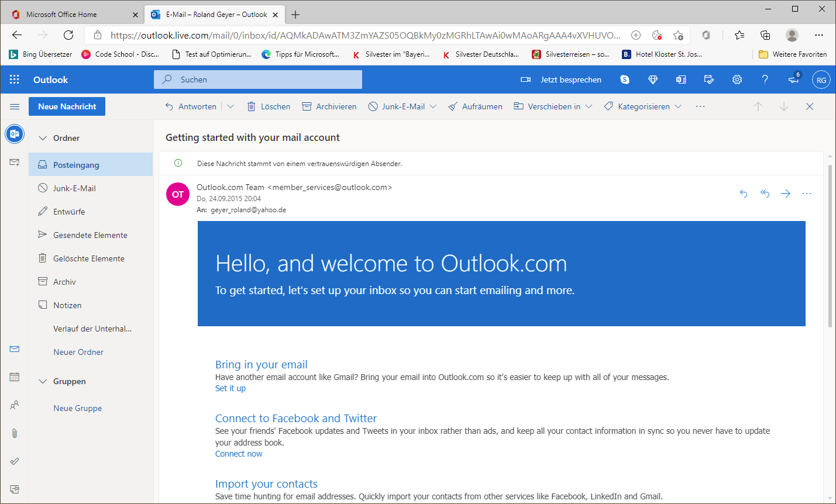
Task: Refresh the browser page
Action: 68,35
